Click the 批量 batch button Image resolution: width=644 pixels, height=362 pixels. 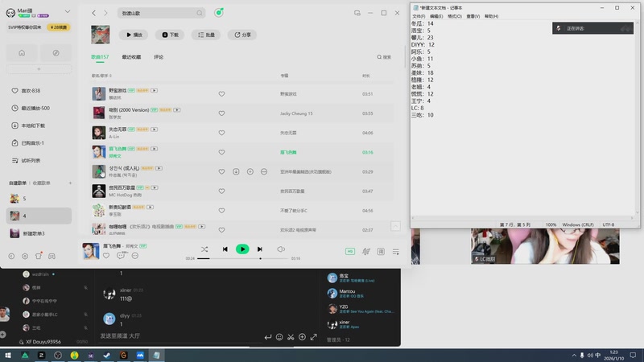point(206,35)
